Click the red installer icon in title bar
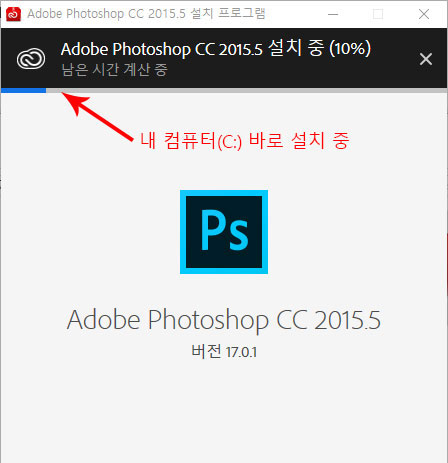 pyautogui.click(x=13, y=14)
